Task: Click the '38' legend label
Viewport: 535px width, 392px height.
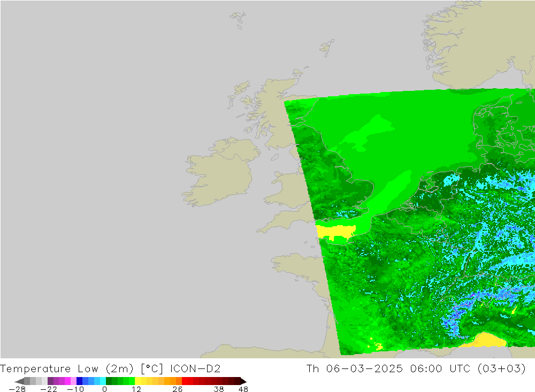Action: click(219, 389)
